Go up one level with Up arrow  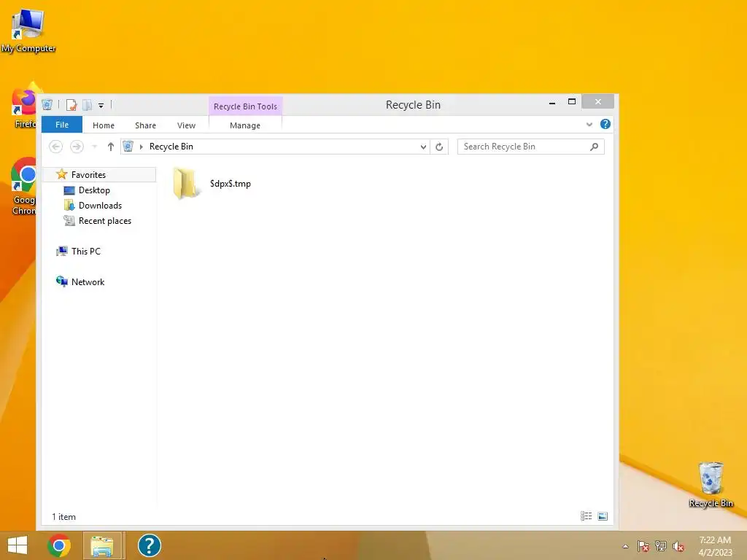[111, 147]
